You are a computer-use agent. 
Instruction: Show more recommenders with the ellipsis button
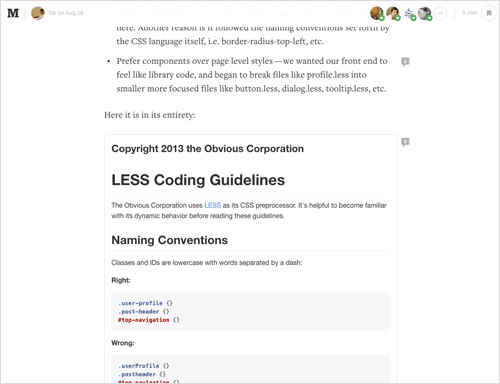(x=440, y=13)
